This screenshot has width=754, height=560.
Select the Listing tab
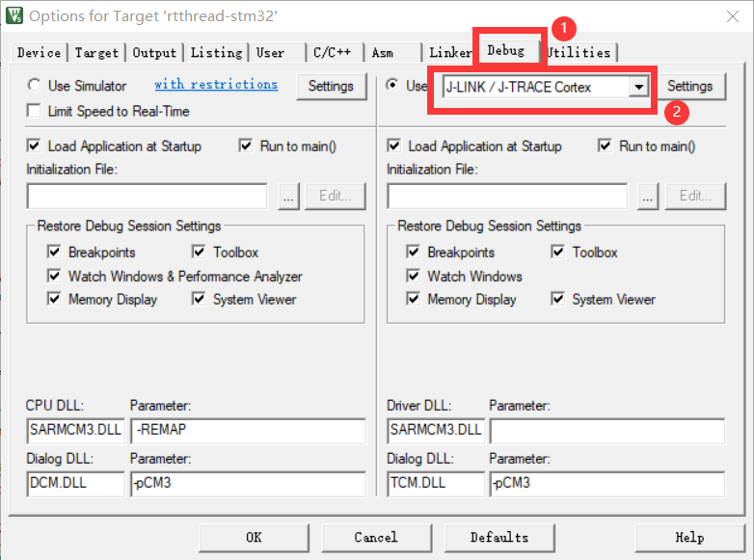[x=216, y=52]
